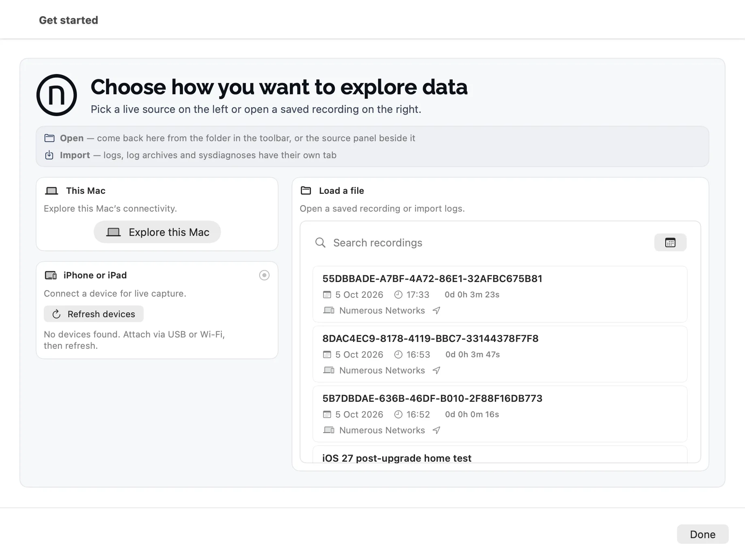Click the location arrow on the 55DBBADE recording
Image resolution: width=745 pixels, height=560 pixels.
click(x=436, y=310)
